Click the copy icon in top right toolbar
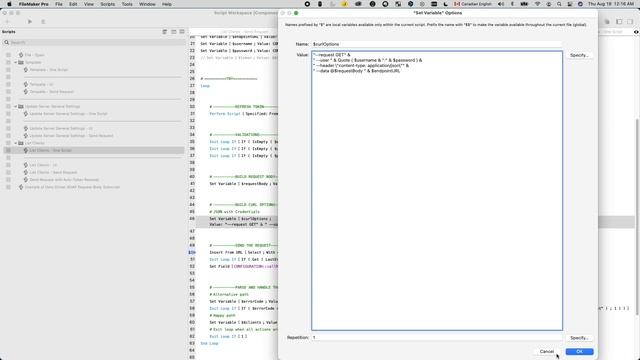 click(607, 22)
